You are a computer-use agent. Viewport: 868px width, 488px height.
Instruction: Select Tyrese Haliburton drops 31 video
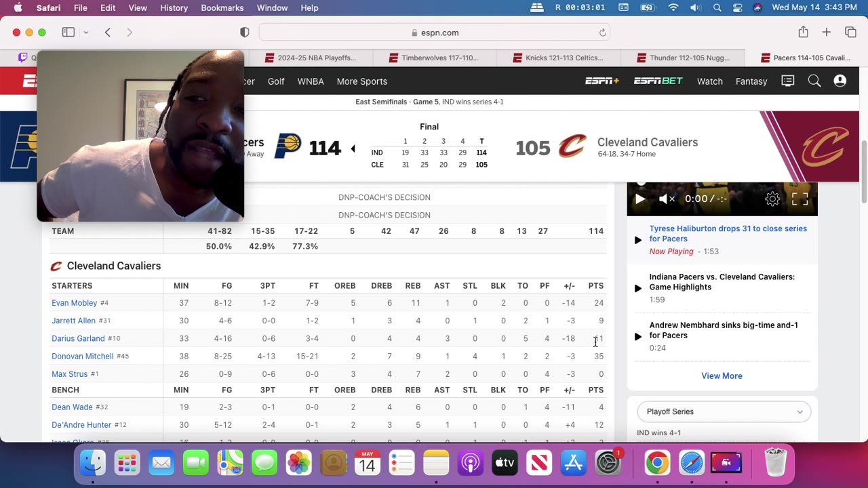[728, 234]
